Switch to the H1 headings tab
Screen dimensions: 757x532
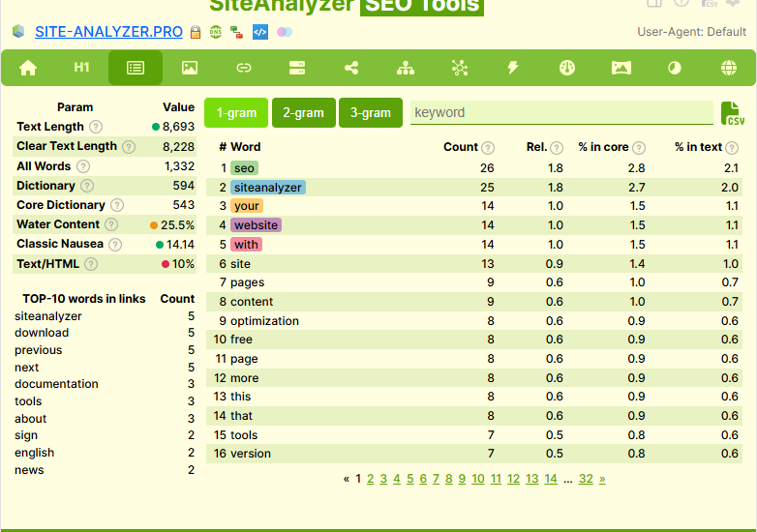[x=81, y=68]
